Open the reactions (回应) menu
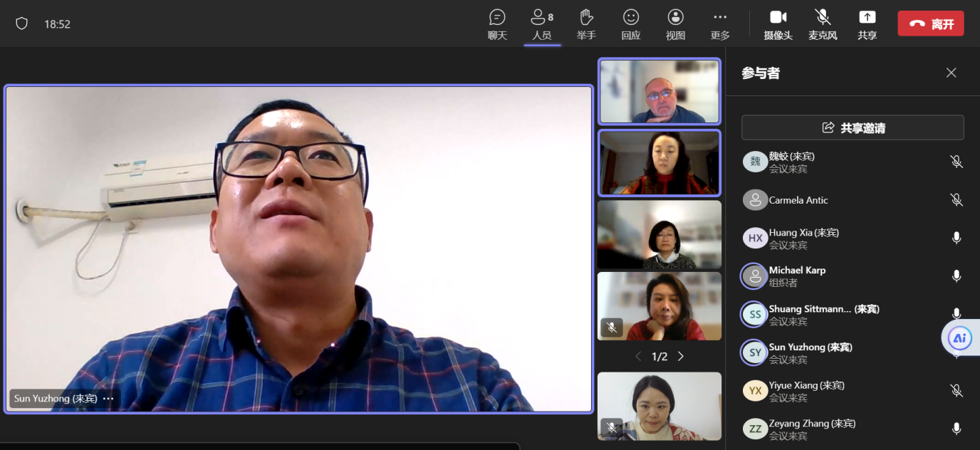The height and width of the screenshot is (450, 980). pos(630,23)
